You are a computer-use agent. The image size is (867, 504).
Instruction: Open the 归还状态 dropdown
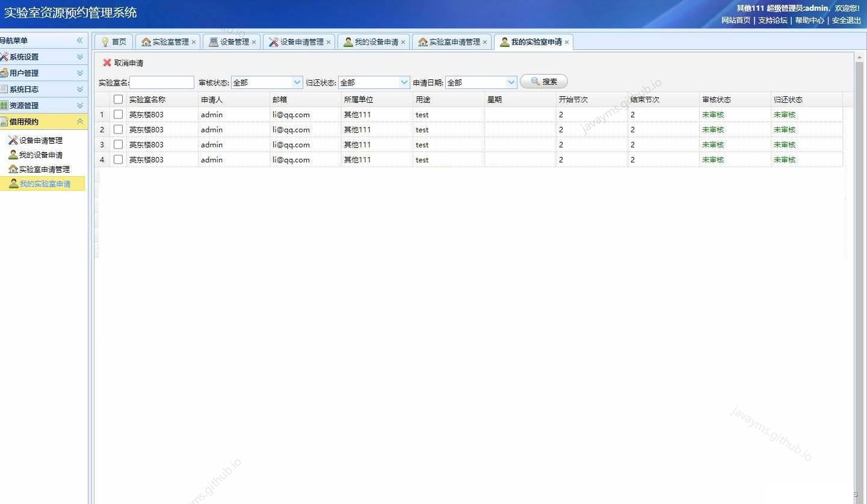pyautogui.click(x=404, y=82)
